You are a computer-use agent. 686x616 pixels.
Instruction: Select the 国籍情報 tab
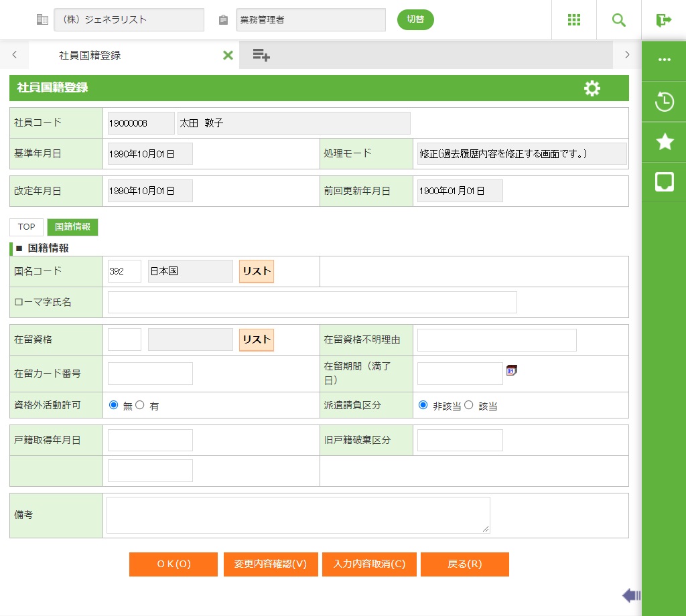[72, 227]
